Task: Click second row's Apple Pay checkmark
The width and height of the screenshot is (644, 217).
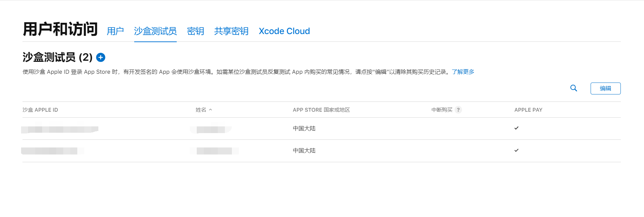Action: (x=516, y=150)
